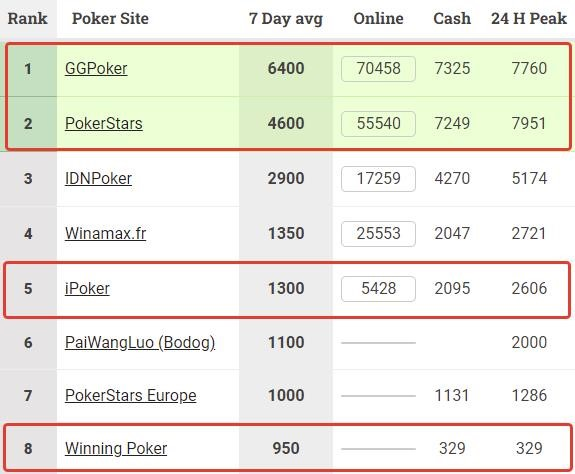The height and width of the screenshot is (474, 575).
Task: Open the IDNPoker link
Action: (x=98, y=179)
